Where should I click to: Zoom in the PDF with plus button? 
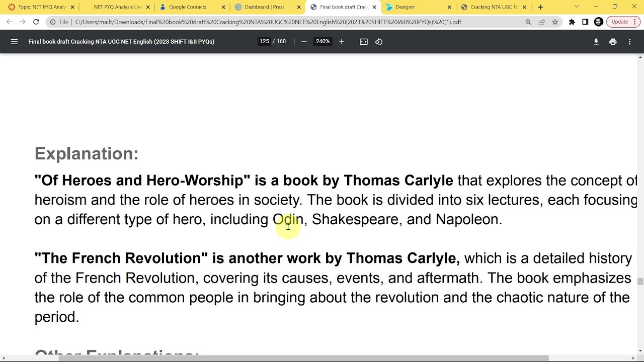[x=341, y=42]
